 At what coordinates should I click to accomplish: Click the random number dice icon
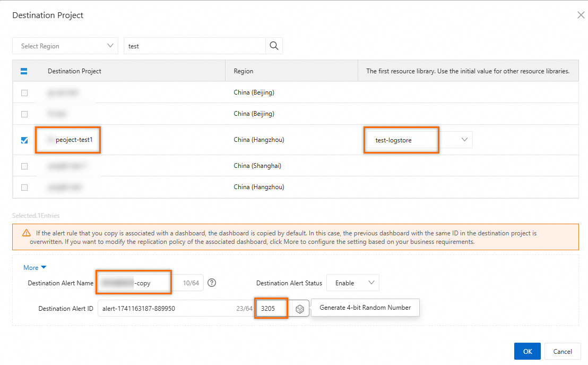pyautogui.click(x=300, y=309)
